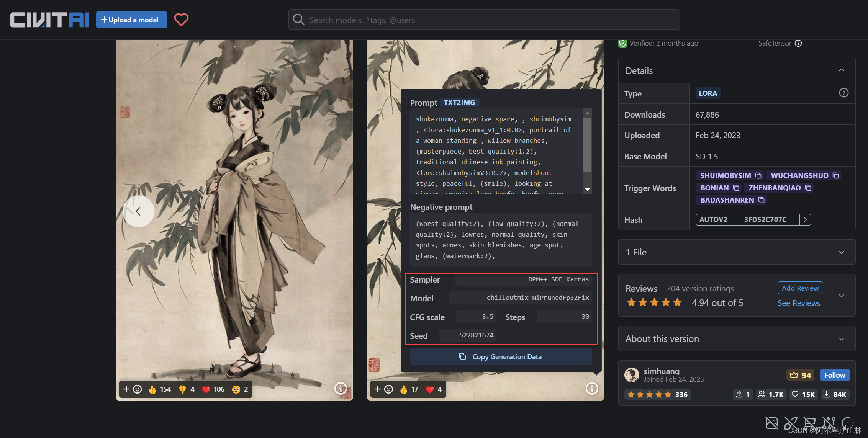
Task: Click thumbs down reaction showing 4
Action: (187, 389)
